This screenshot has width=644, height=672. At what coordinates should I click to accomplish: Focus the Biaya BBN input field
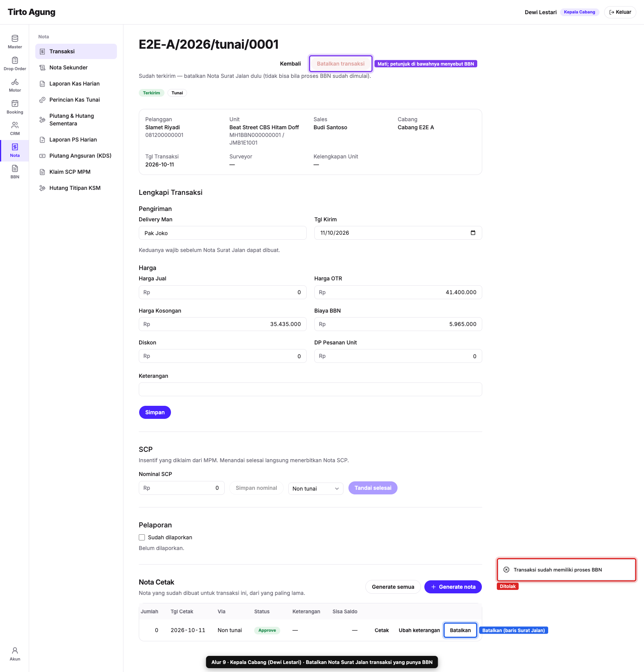tap(398, 324)
